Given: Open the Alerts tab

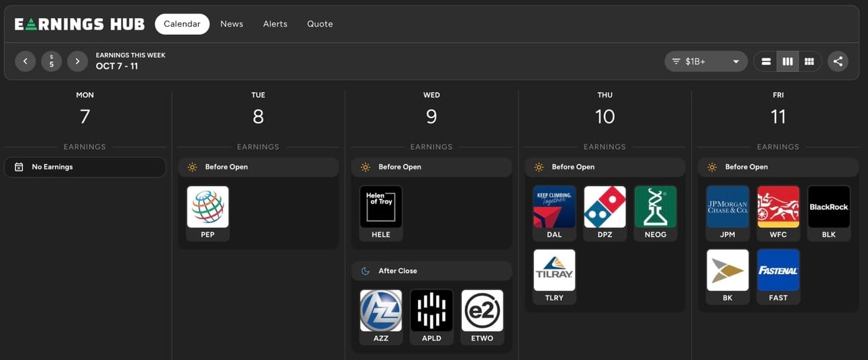Looking at the screenshot, I should pos(275,24).
